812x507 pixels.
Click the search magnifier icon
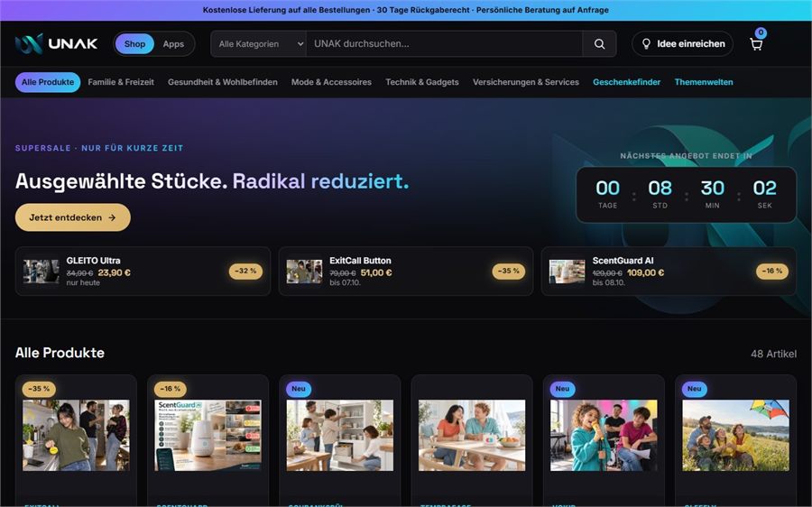click(599, 44)
